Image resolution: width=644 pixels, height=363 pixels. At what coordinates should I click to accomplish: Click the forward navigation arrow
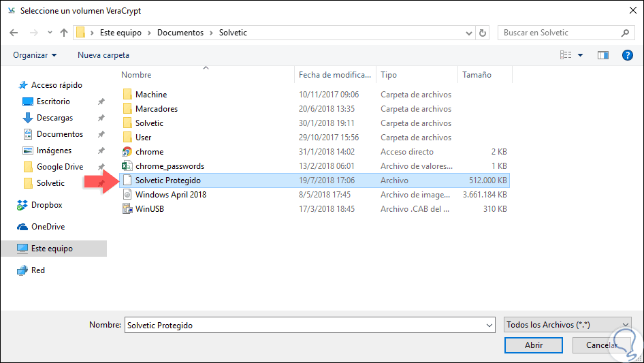[x=33, y=33]
